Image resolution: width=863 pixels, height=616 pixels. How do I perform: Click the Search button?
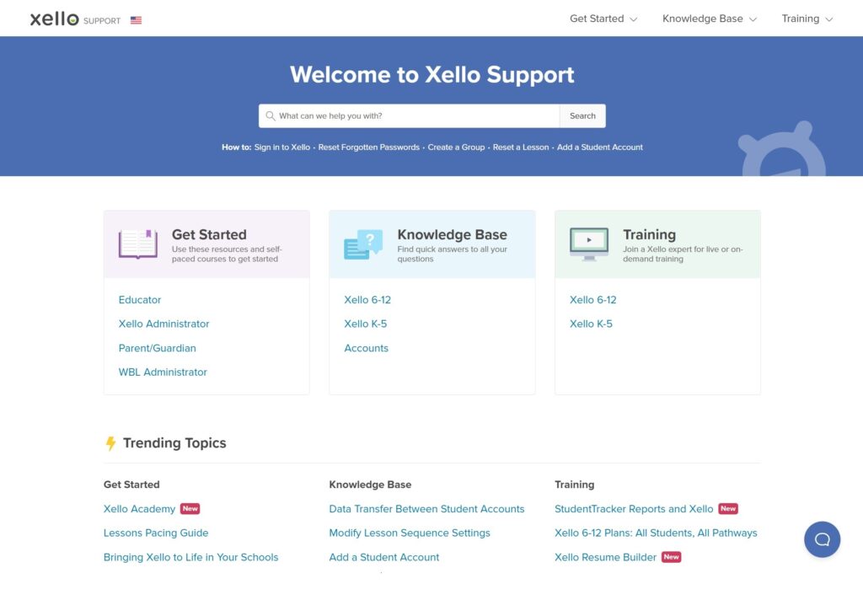click(582, 115)
